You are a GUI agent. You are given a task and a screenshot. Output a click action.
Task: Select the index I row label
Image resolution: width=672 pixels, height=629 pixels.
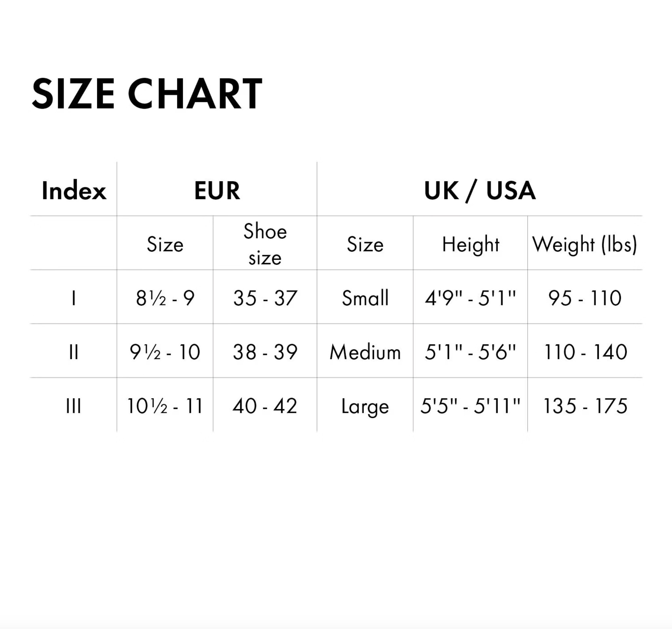coord(74,298)
